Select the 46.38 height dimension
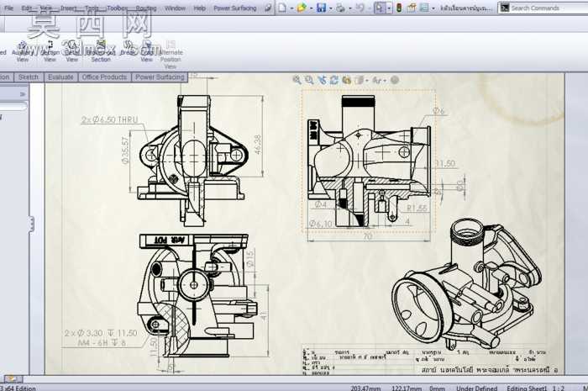Viewport: 588px width, 391px height. click(257, 145)
